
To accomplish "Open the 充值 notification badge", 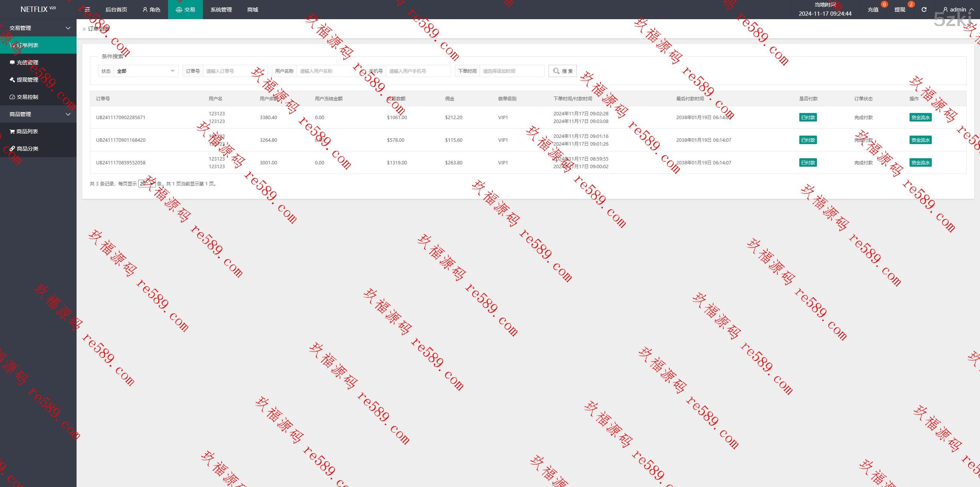I will [x=873, y=10].
